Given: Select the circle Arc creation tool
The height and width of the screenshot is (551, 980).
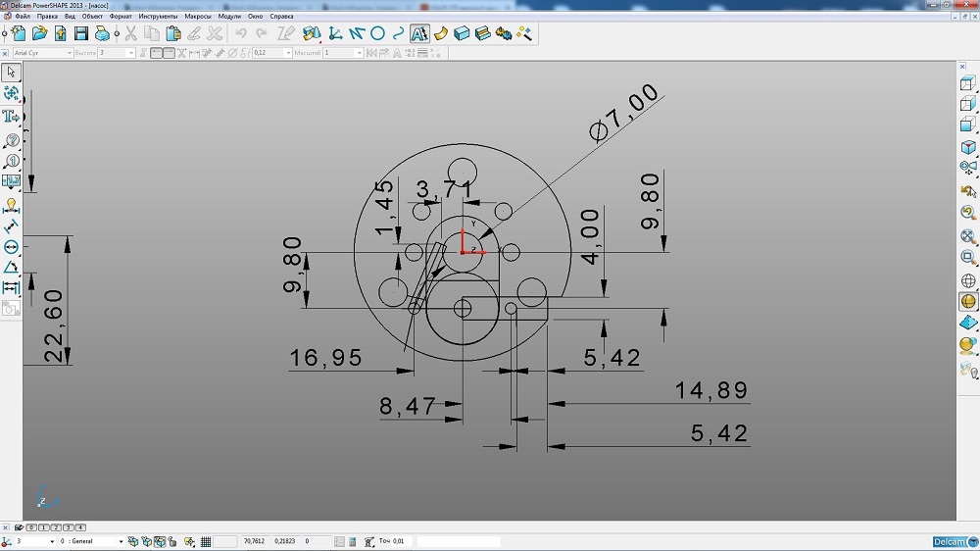Looking at the screenshot, I should 377,33.
